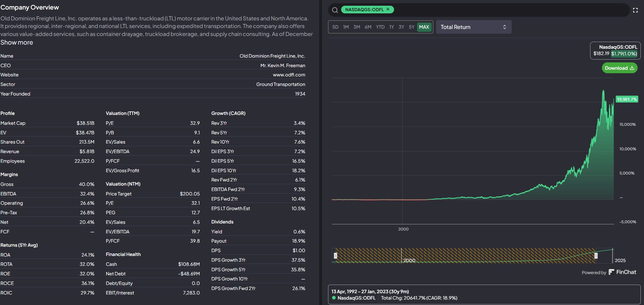The image size is (644, 305).
Task: Click EBIT/Interest value 7,283.0
Action: 191,293
